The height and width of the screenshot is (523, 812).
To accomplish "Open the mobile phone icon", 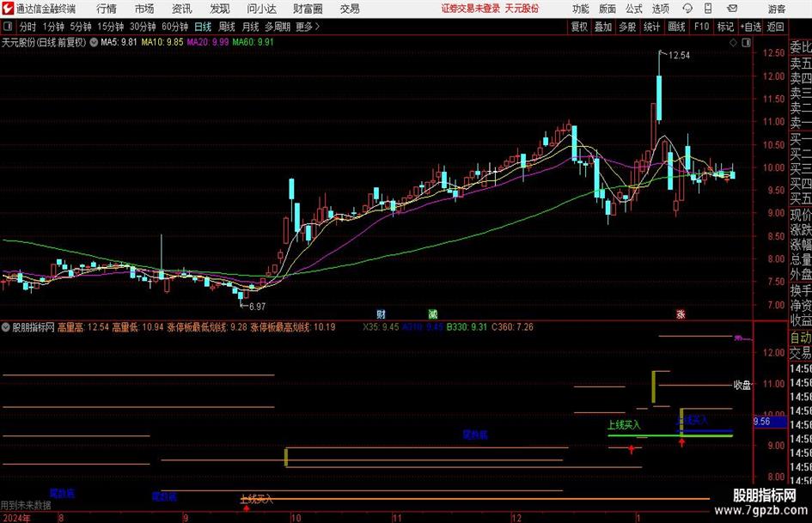I will click(x=708, y=9).
